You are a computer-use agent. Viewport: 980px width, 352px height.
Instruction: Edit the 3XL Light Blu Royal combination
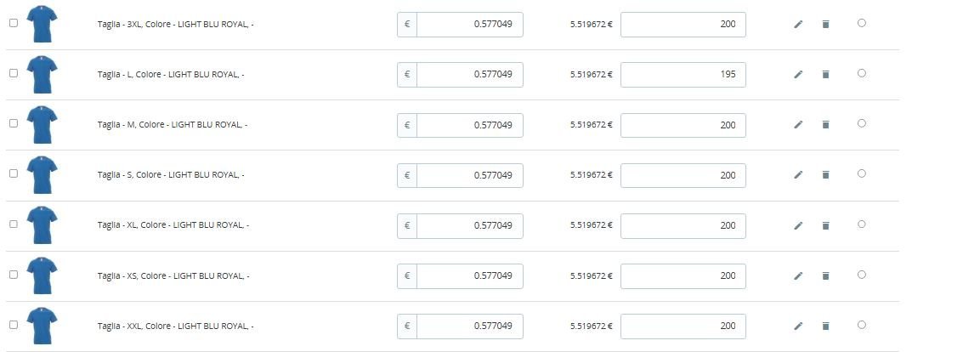pyautogui.click(x=798, y=25)
